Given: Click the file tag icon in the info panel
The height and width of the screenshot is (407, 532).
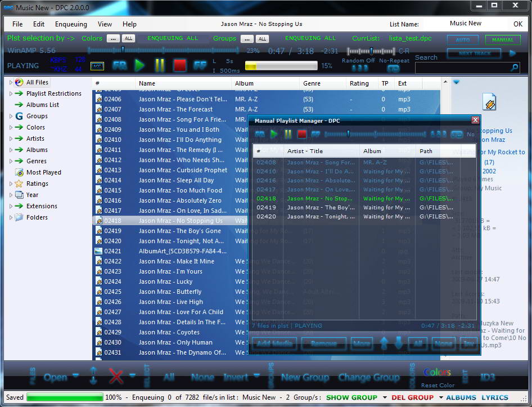Looking at the screenshot, I should coord(489,102).
